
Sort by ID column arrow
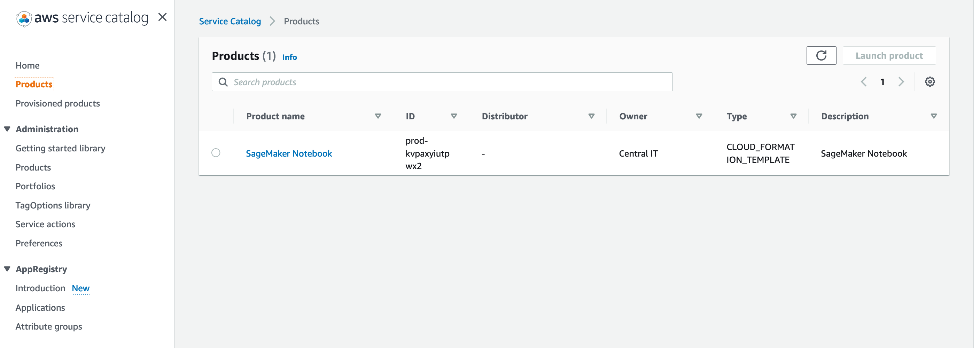click(x=454, y=116)
